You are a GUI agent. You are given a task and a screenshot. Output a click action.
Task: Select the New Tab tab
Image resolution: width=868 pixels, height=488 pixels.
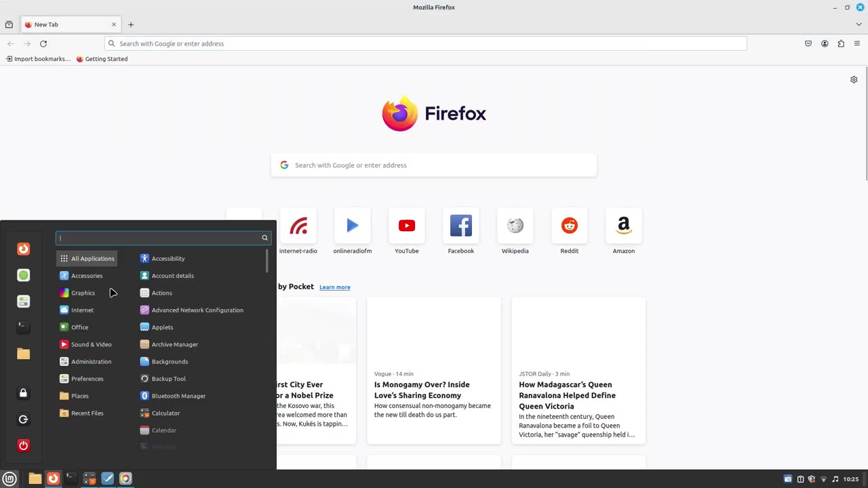tap(71, 24)
